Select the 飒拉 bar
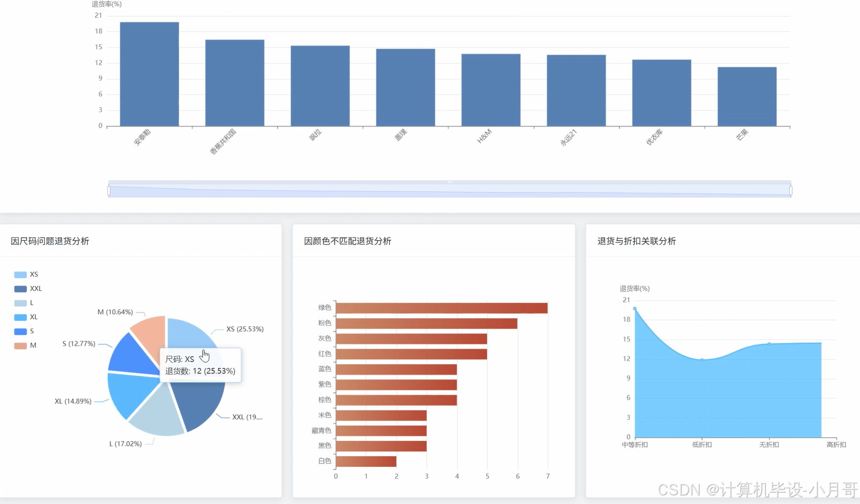860x504 pixels. (x=320, y=86)
